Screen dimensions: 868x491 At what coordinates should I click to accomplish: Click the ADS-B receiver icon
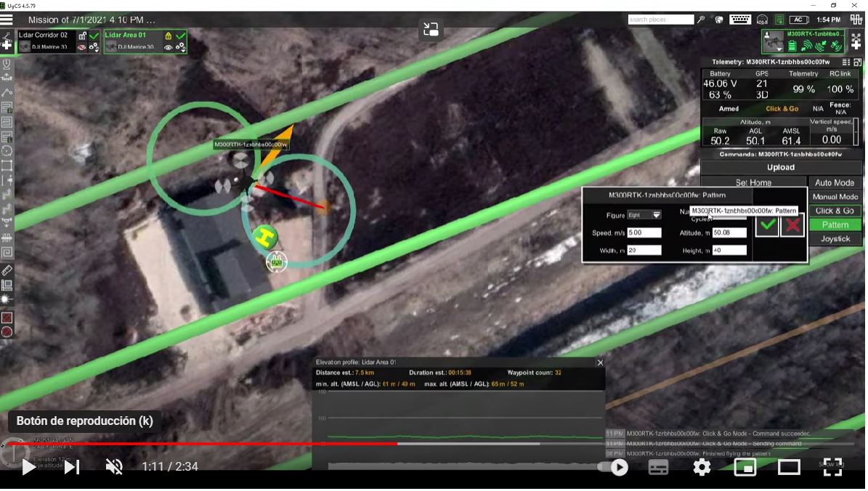click(762, 20)
